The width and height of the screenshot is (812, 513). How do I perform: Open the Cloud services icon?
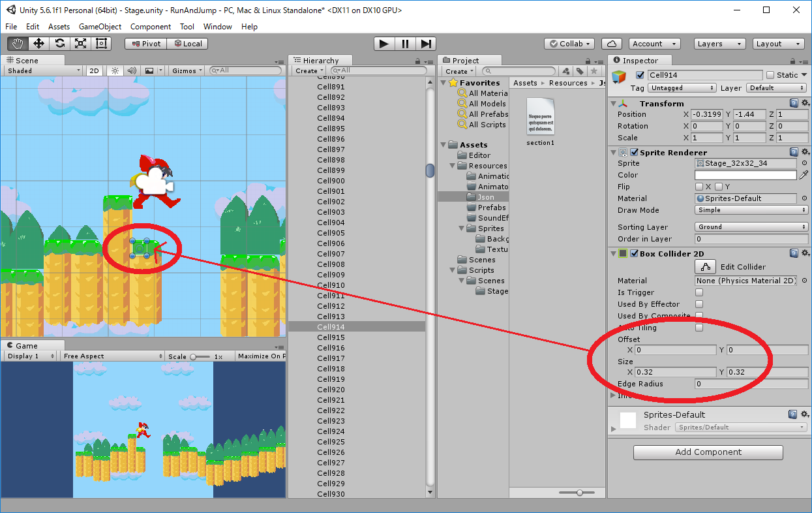tap(611, 44)
